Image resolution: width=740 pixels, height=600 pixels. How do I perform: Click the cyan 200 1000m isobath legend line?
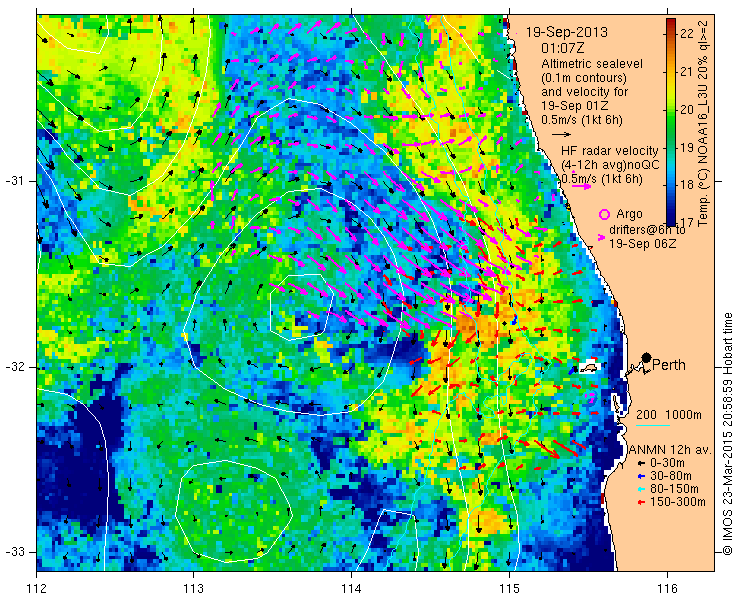pos(653,426)
